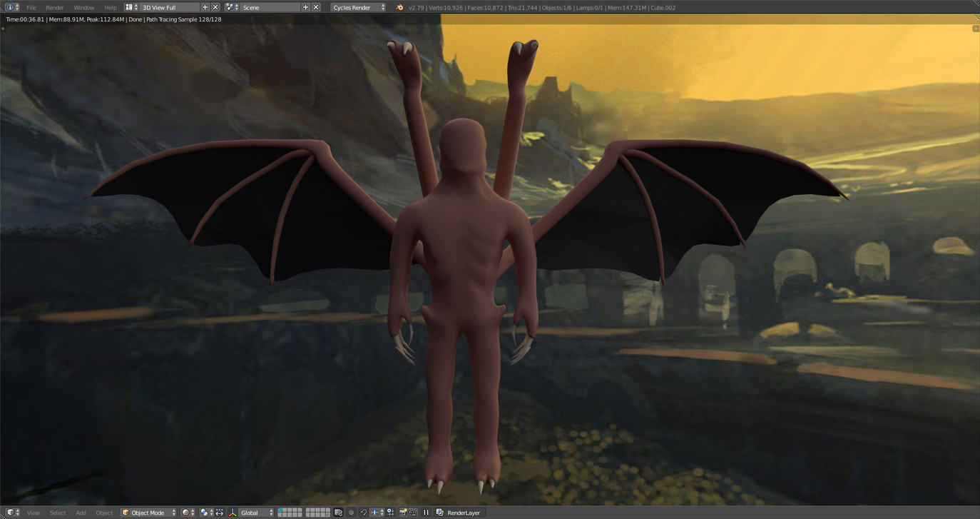Open the View menu in the 3D viewport header

pyautogui.click(x=34, y=513)
